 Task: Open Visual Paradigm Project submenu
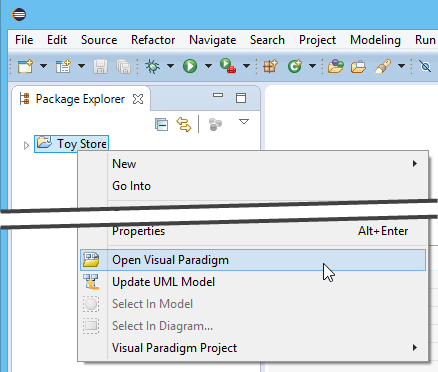point(253,348)
